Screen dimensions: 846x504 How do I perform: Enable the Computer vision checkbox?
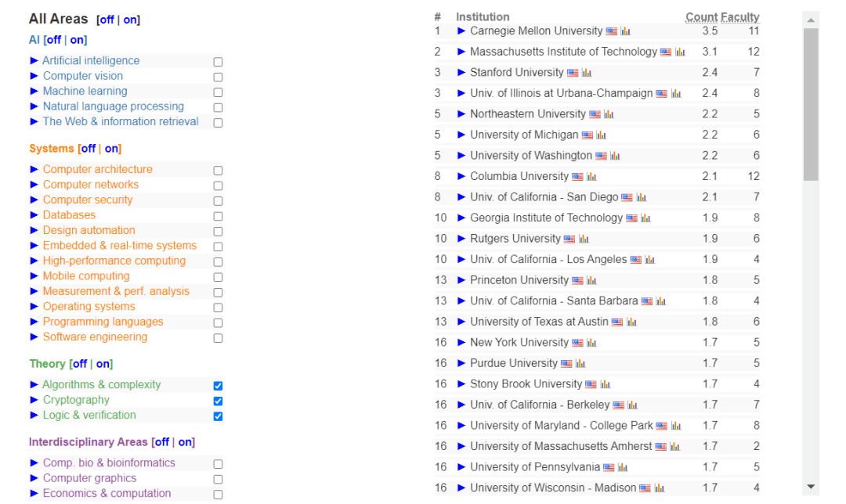click(x=218, y=77)
